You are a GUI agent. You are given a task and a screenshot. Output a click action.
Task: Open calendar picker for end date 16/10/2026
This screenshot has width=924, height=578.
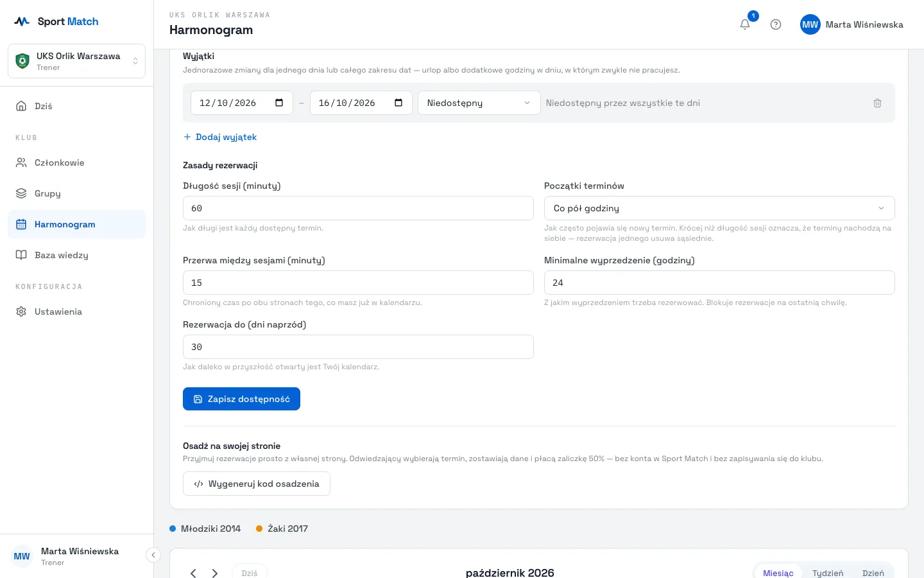(398, 103)
